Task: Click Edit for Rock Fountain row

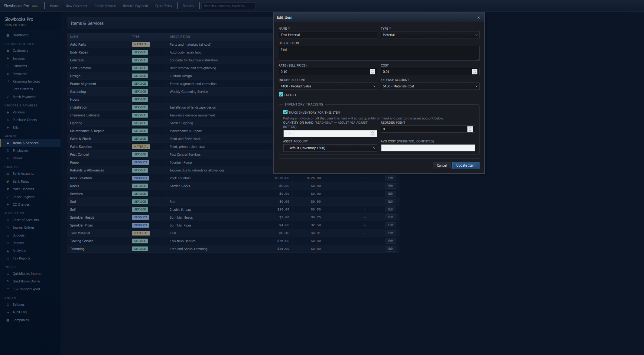Action: (391, 178)
